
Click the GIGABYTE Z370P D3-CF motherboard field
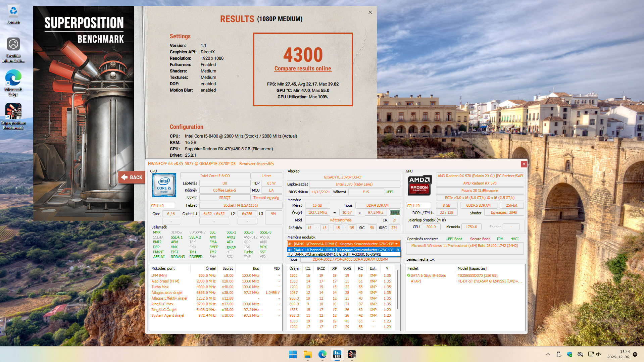pyautogui.click(x=343, y=177)
